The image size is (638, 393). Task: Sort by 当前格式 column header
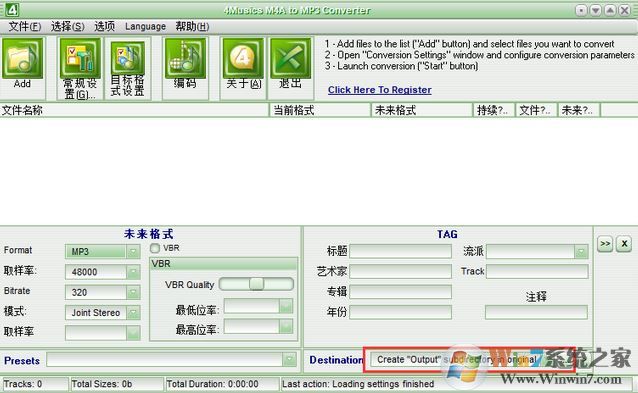320,110
